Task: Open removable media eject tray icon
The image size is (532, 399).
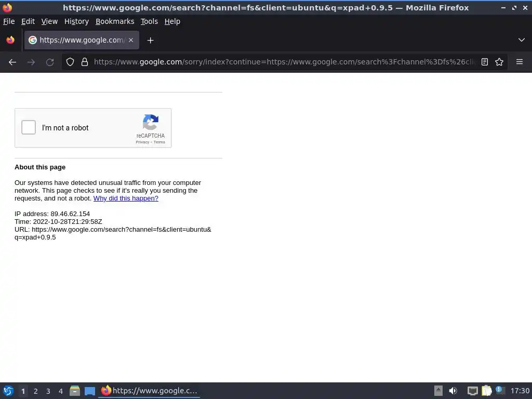Action: (438, 391)
